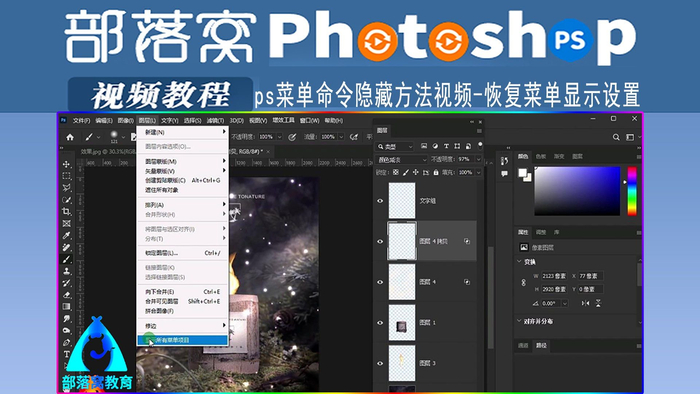Toggle lock transparent pixels
Viewport: 700px width, 394px height.
[396, 172]
